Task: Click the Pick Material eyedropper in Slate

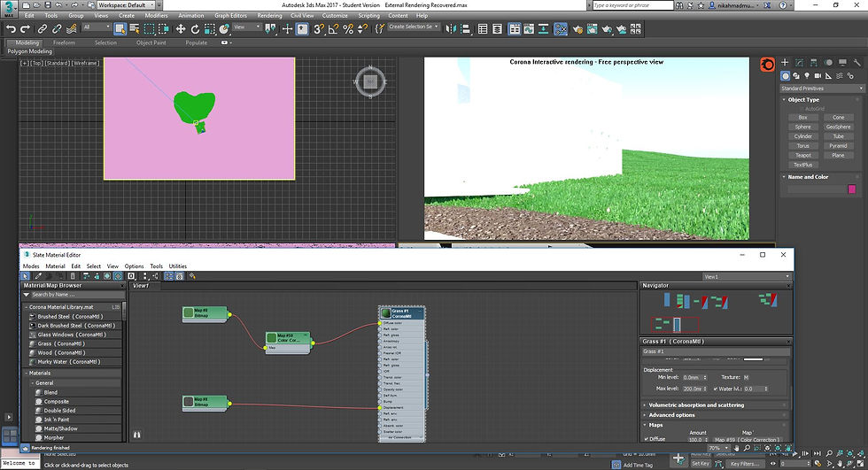Action: pos(38,276)
